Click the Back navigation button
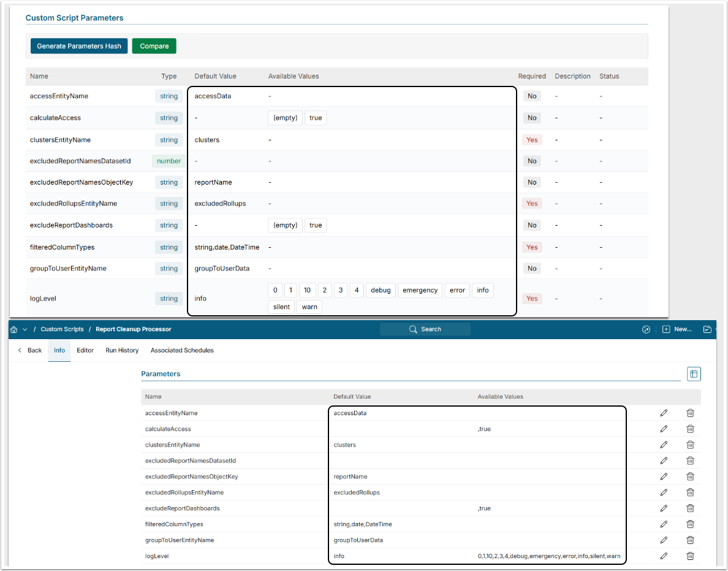The image size is (728, 571). [30, 350]
